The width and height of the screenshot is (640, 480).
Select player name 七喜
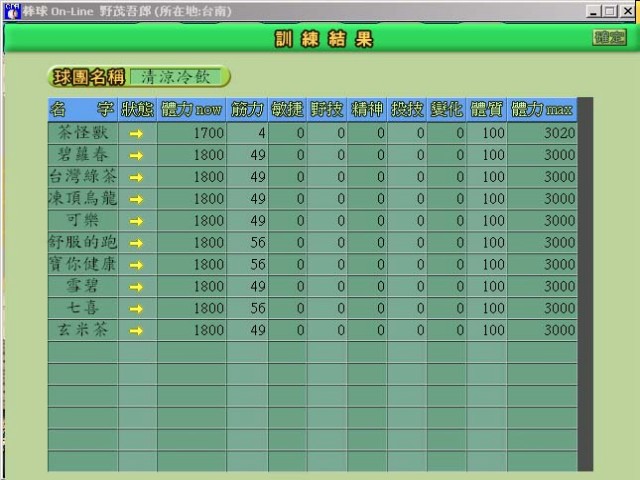[82, 308]
